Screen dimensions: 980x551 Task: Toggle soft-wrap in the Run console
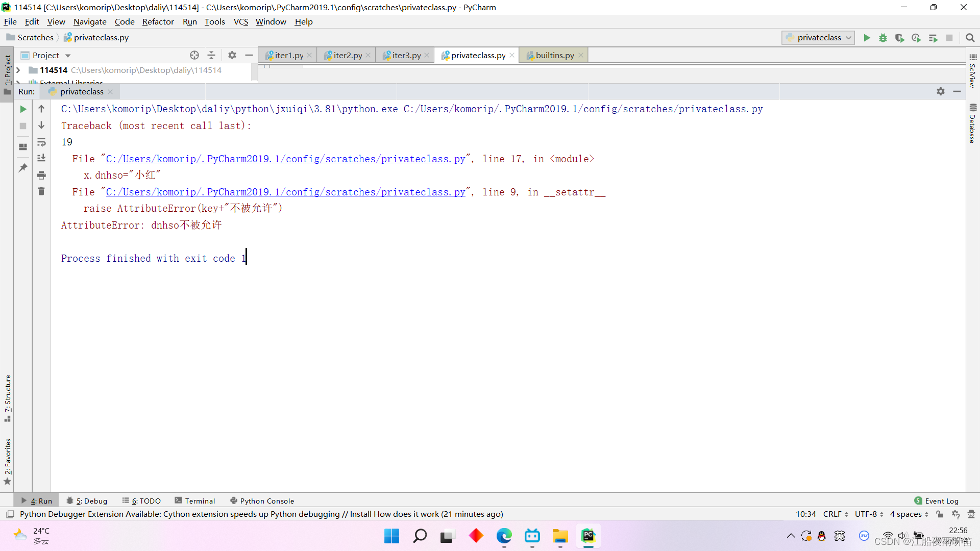point(41,142)
